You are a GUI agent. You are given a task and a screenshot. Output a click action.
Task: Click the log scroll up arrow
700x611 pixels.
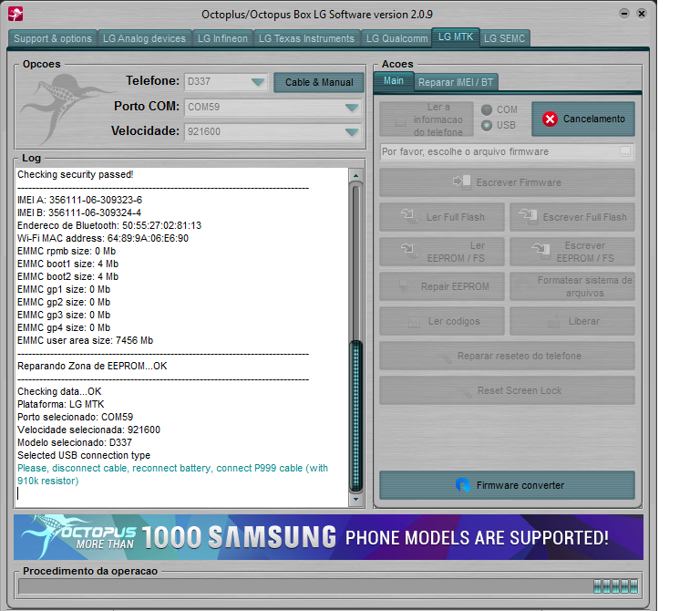355,175
